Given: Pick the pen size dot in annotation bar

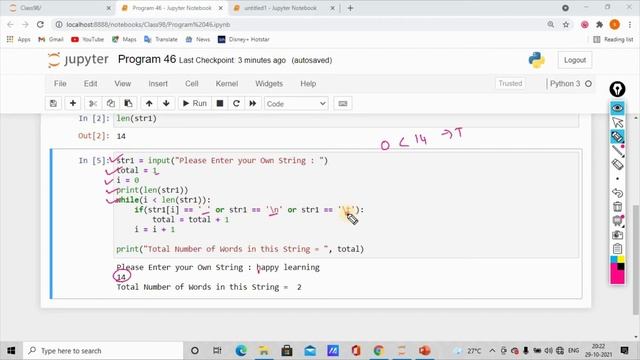Looking at the screenshot, I should click(617, 179).
